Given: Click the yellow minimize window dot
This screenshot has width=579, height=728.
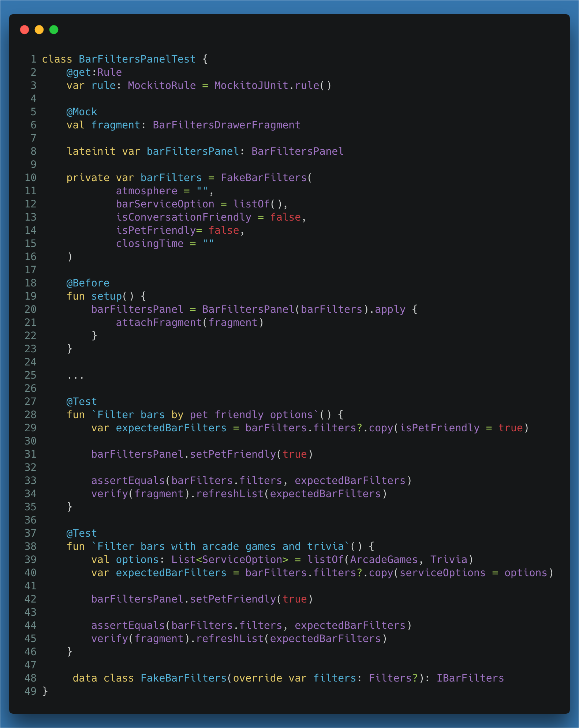Looking at the screenshot, I should click(x=39, y=30).
